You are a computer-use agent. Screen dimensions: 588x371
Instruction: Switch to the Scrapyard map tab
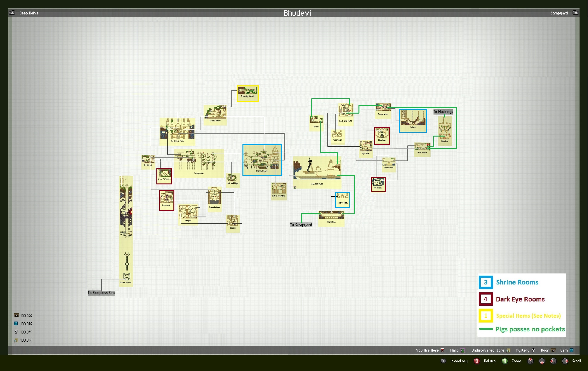559,13
